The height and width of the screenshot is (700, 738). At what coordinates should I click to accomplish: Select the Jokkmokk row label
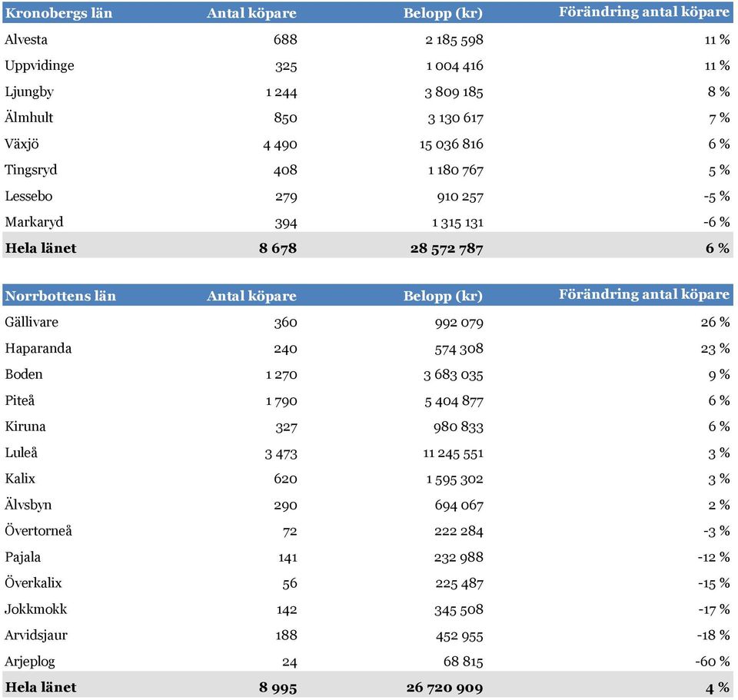[36, 609]
